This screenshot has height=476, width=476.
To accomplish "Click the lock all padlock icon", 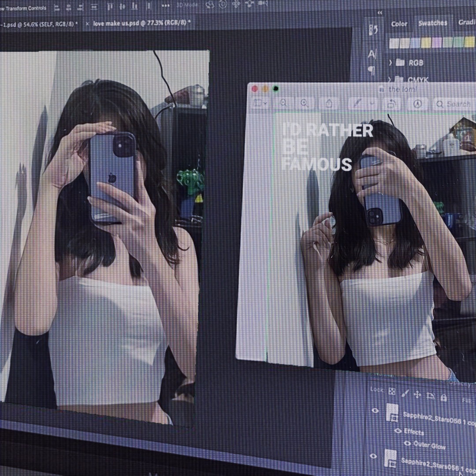I will [443, 398].
